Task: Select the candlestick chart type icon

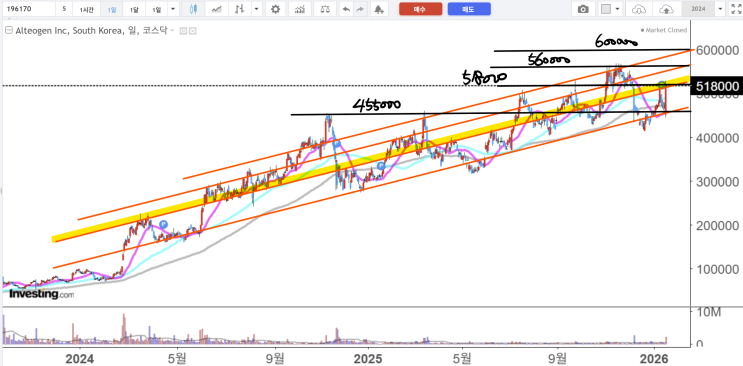Action: [192, 9]
